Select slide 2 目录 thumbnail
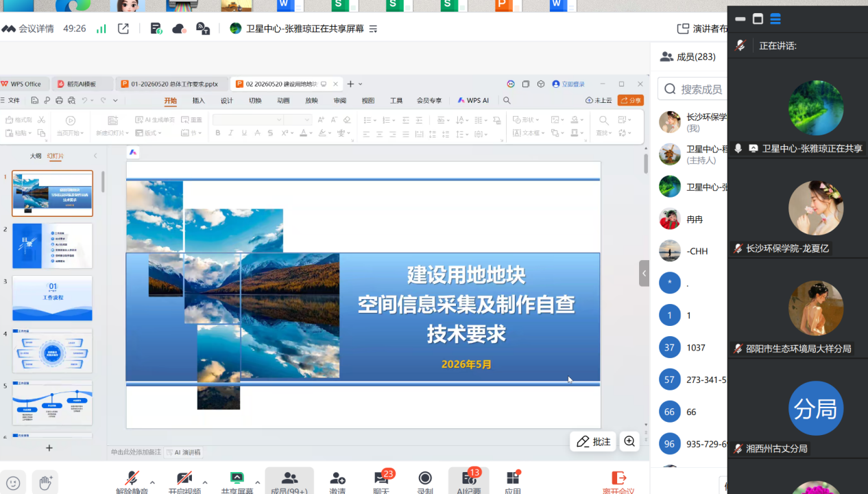Screen dimensions: 868x494 click(x=52, y=246)
